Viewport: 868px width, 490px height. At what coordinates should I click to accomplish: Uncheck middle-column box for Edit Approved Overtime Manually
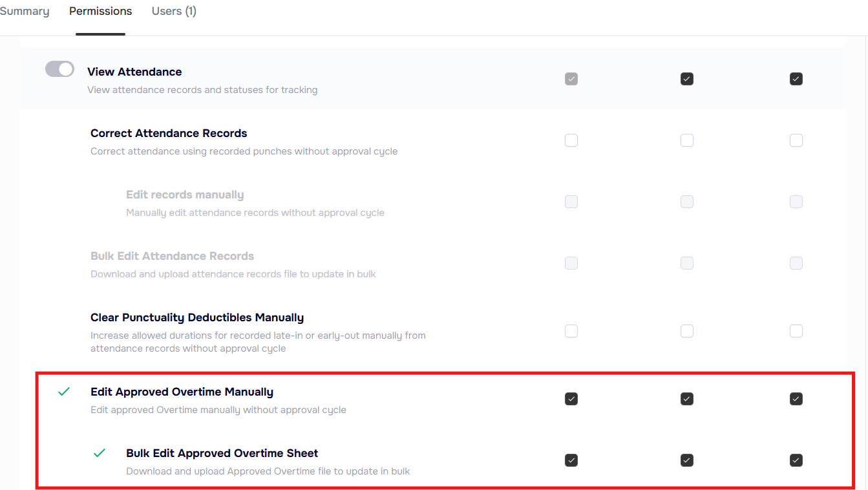pos(687,399)
